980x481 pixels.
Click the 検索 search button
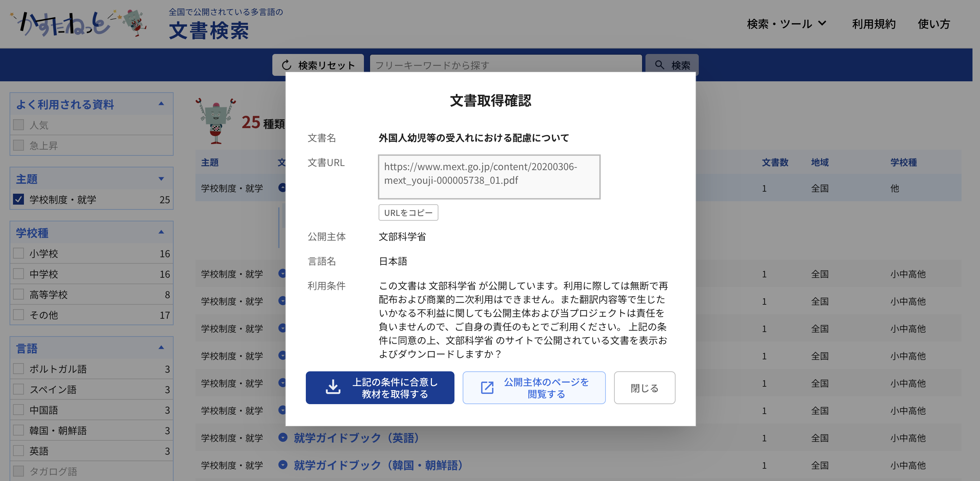point(672,65)
